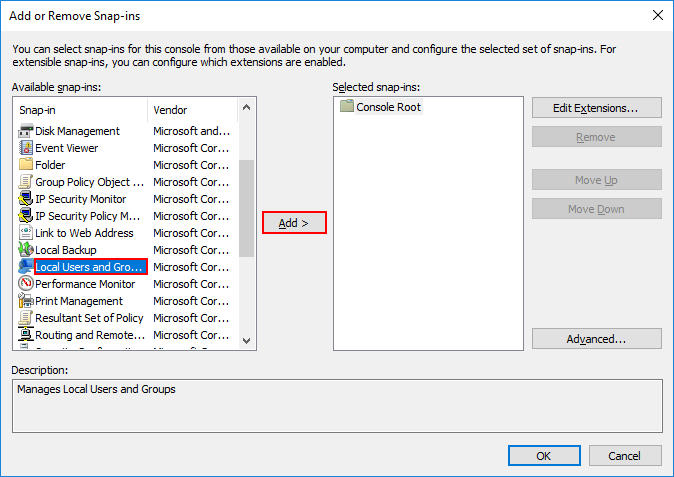
Task: Sort by the Snap-in column header
Action: 80,110
